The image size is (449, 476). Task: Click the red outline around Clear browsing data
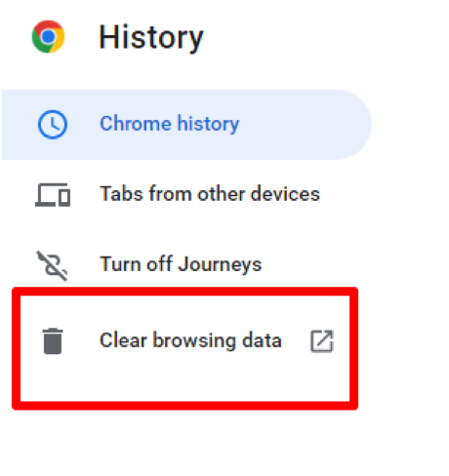184,292
